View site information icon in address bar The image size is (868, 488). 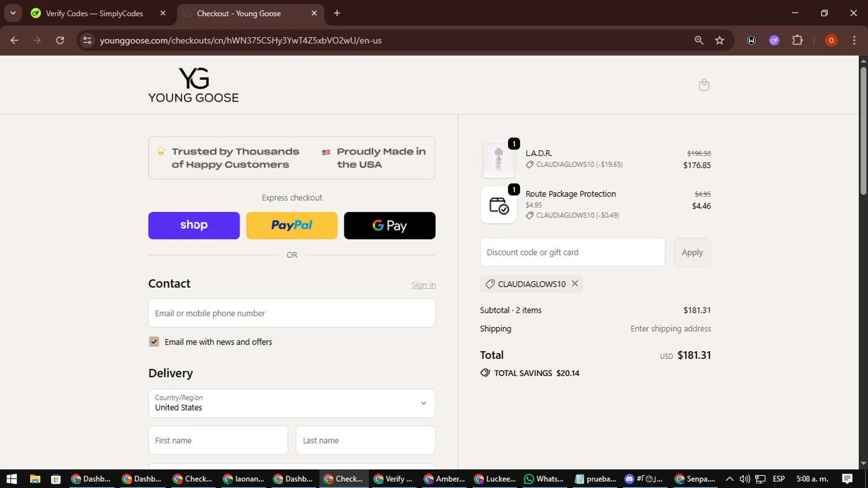pos(87,41)
